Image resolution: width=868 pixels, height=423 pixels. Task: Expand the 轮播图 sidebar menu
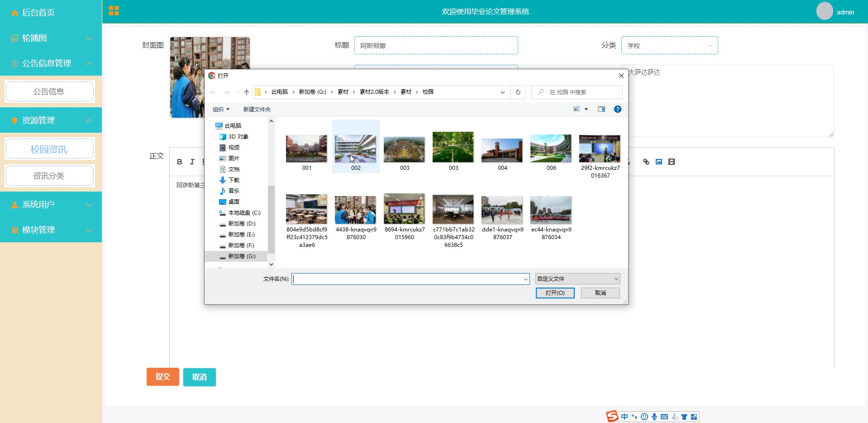51,38
